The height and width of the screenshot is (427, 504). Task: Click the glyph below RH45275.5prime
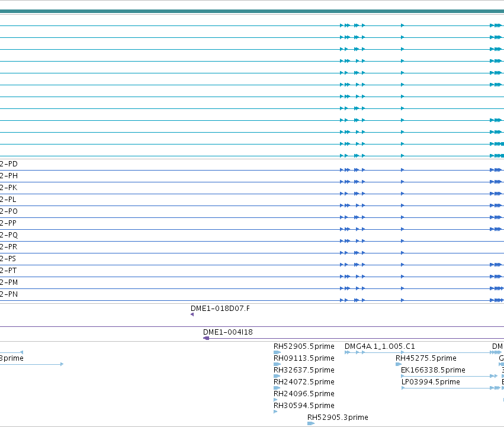click(x=399, y=364)
